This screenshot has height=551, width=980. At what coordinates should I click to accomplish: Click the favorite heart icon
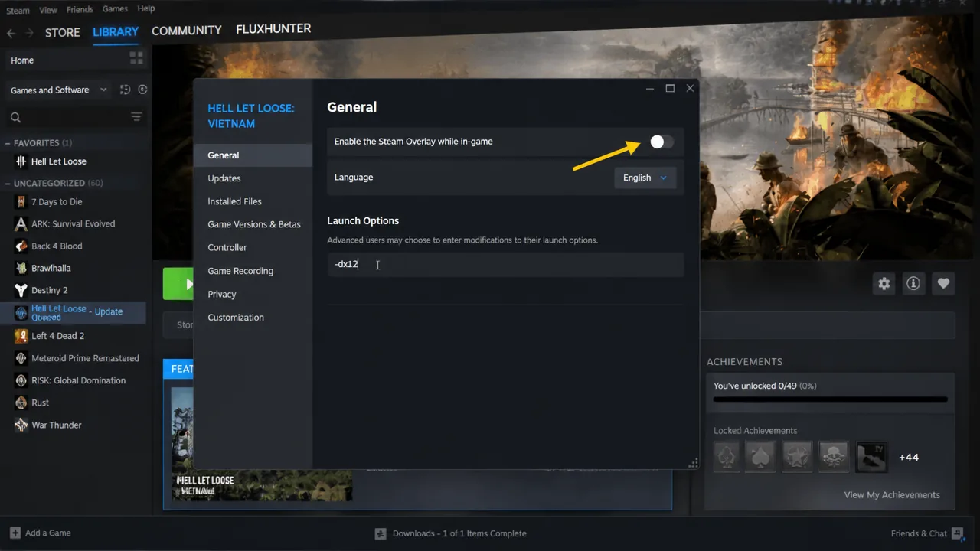(943, 284)
